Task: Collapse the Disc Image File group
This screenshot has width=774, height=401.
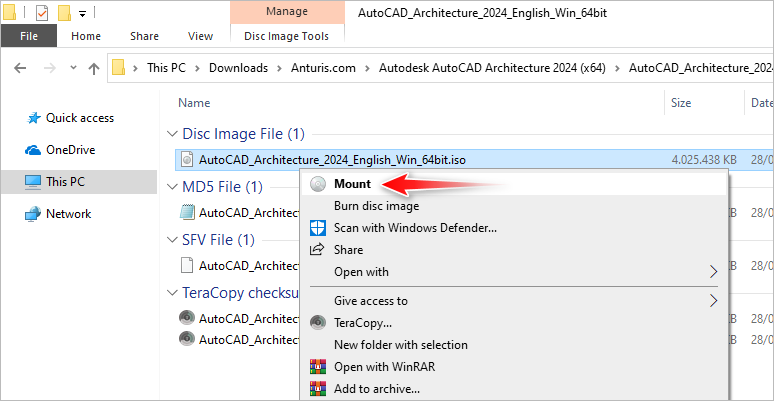Action: [173, 134]
